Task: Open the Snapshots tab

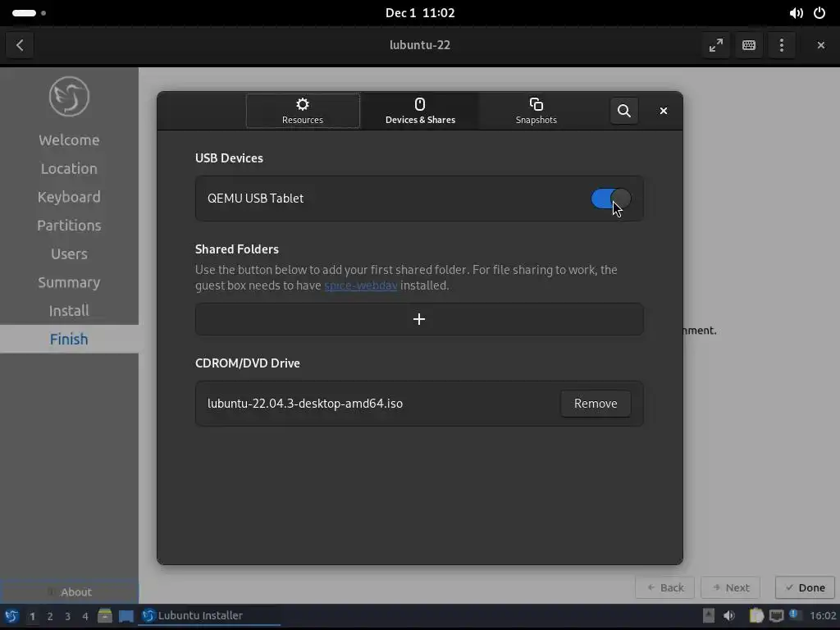Action: click(x=536, y=111)
